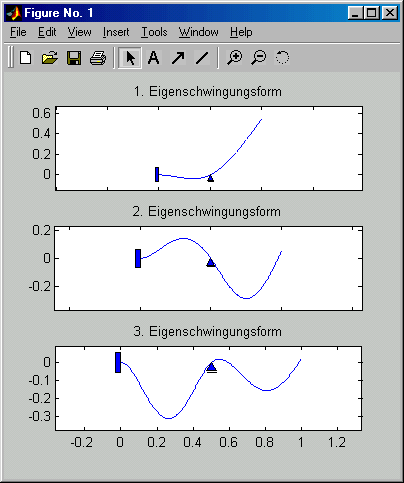
Task: Expand the Tools menu
Action: tap(154, 32)
